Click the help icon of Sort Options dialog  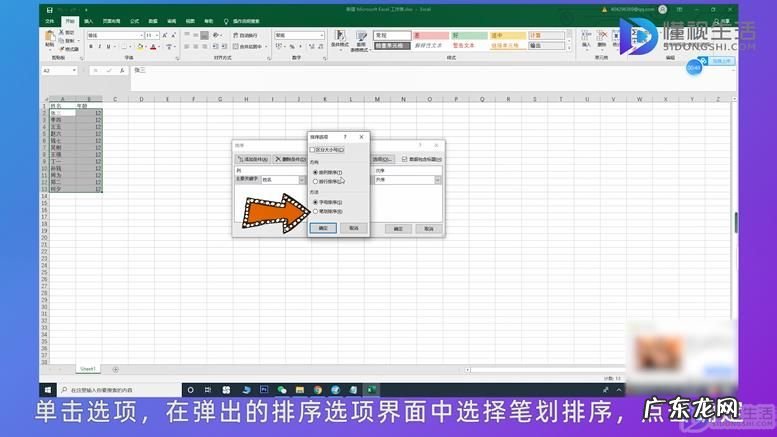345,137
